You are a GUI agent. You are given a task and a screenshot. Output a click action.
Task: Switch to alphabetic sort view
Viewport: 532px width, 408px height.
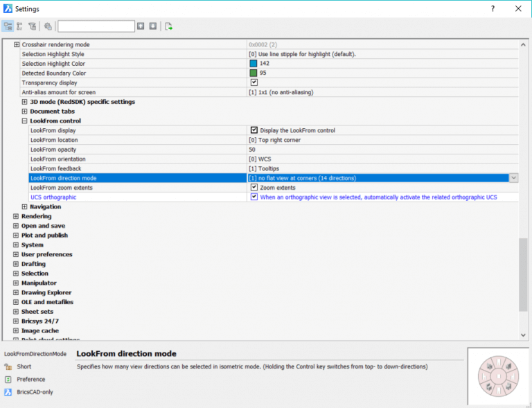pyautogui.click(x=19, y=26)
